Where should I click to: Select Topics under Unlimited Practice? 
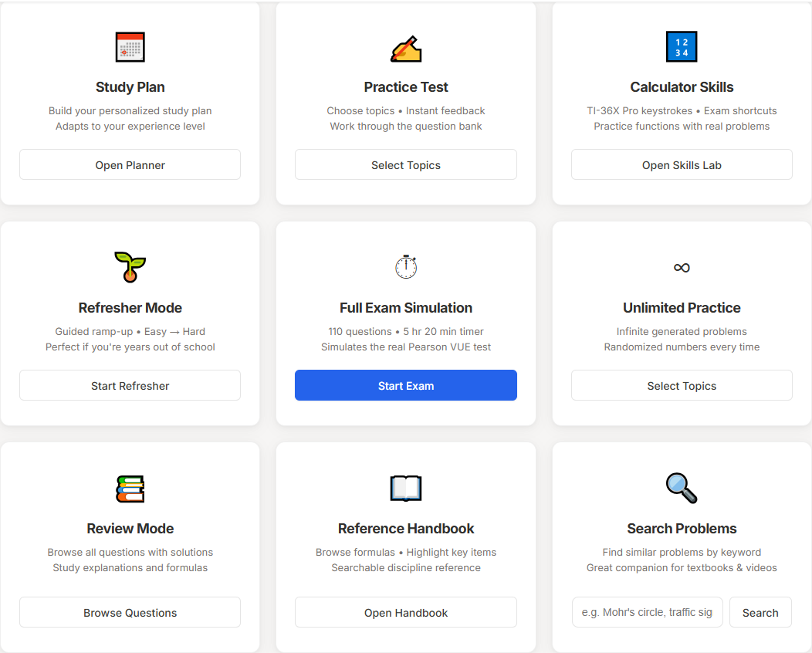[x=682, y=385]
